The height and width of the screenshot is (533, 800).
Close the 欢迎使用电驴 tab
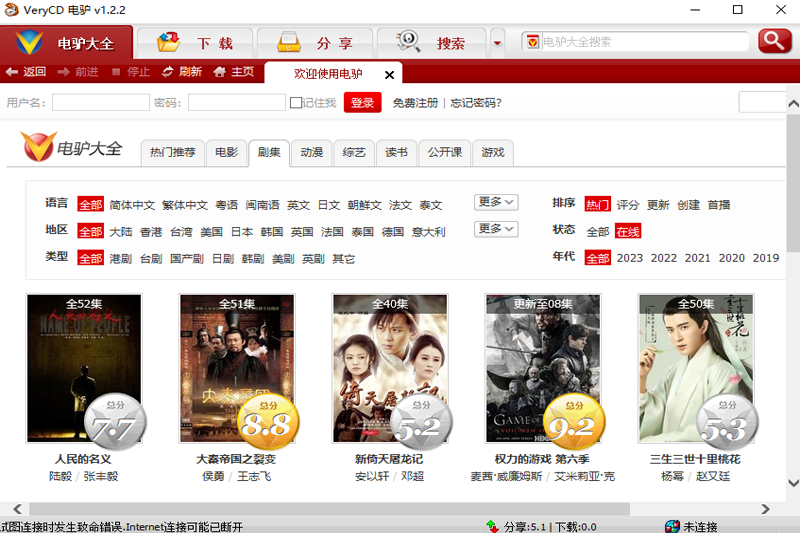[x=389, y=75]
